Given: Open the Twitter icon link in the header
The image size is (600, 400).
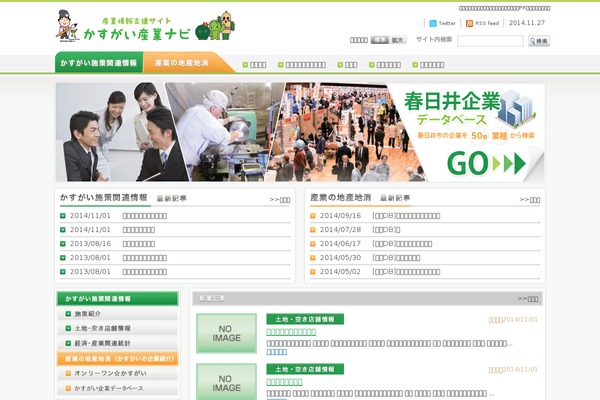Looking at the screenshot, I should 433,23.
